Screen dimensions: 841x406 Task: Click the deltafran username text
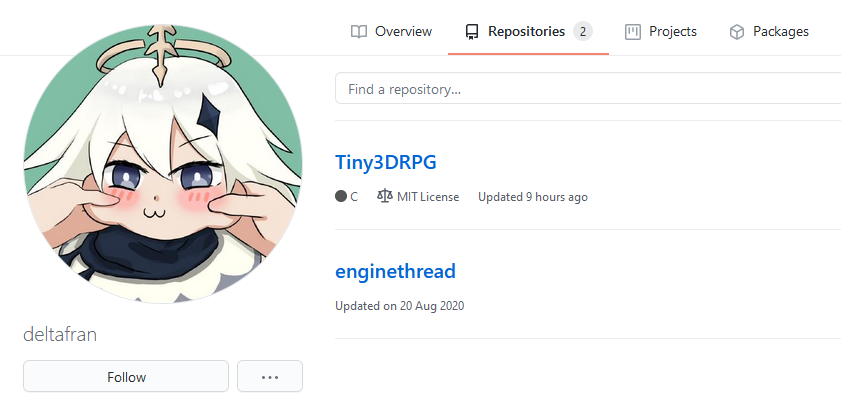coord(60,335)
